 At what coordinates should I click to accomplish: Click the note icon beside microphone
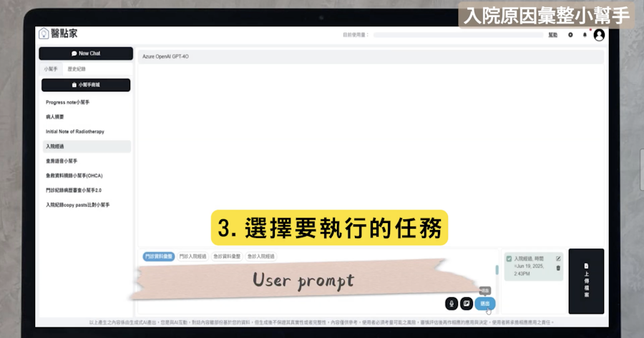[467, 304]
